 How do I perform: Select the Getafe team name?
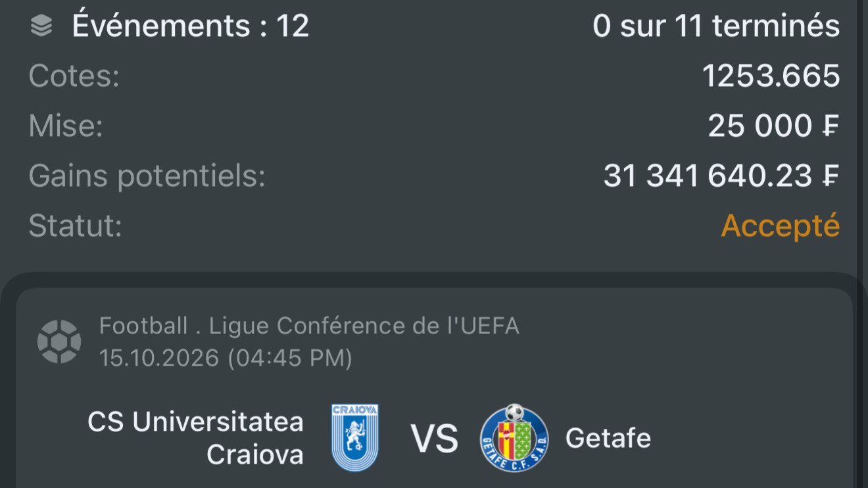608,438
